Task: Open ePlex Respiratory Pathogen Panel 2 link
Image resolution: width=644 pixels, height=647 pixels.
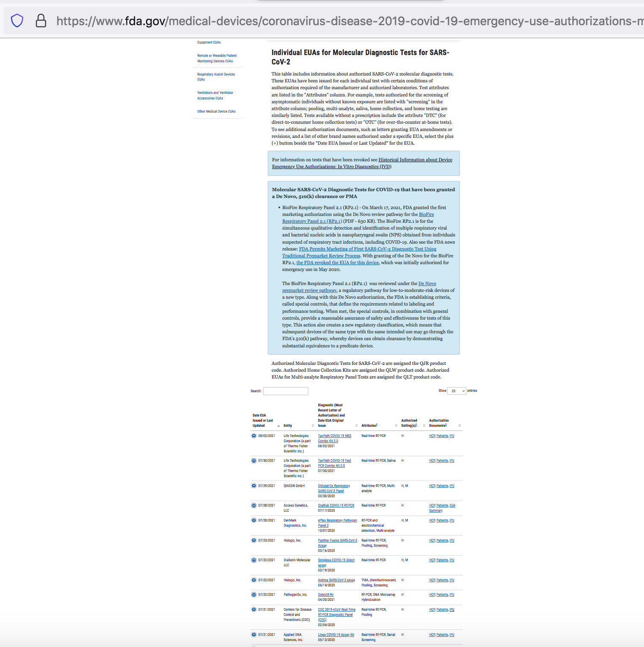Action: click(337, 523)
